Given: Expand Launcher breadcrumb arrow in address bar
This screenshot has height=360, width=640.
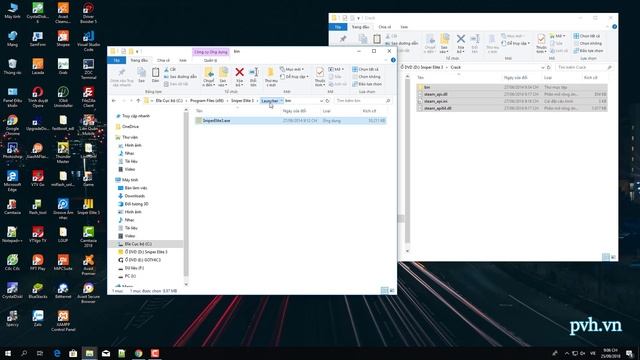Looking at the screenshot, I should 282,101.
